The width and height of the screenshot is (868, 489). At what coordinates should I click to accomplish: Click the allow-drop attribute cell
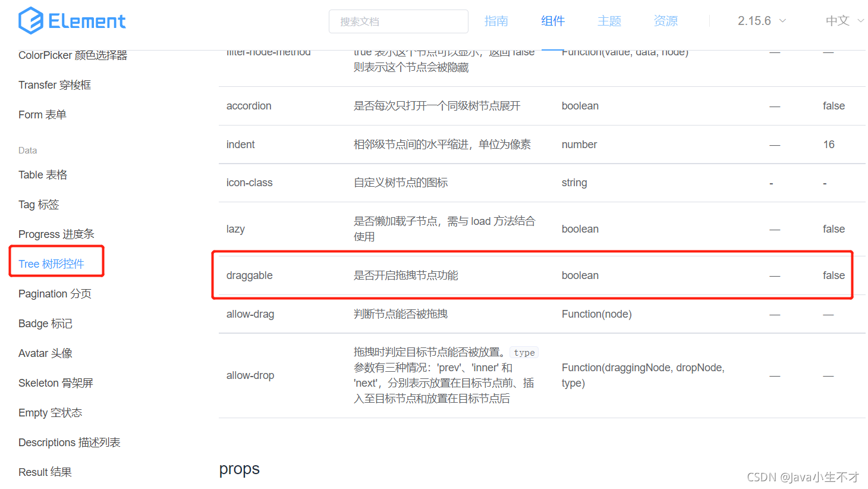[x=250, y=375]
